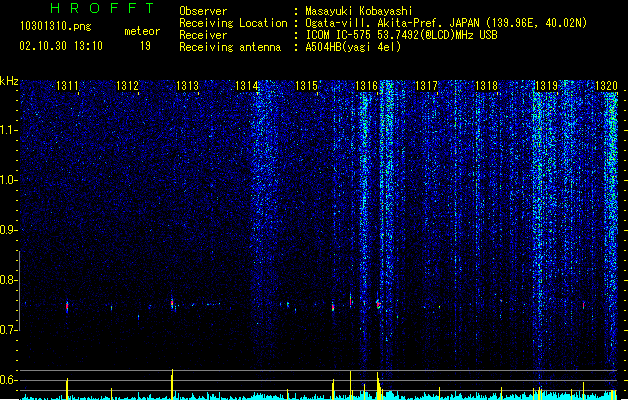Click the 1314 time marker

click(x=247, y=86)
